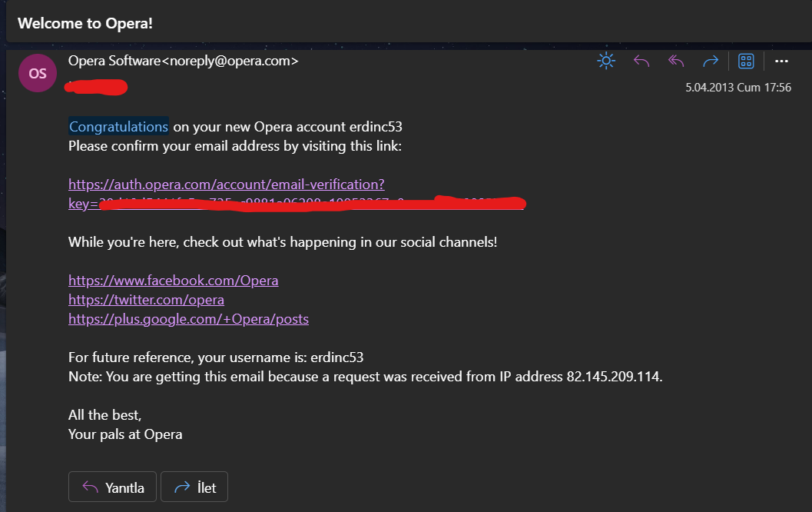Open the apps grid icon in the toolbar
Image resolution: width=812 pixels, height=512 pixels.
746,62
